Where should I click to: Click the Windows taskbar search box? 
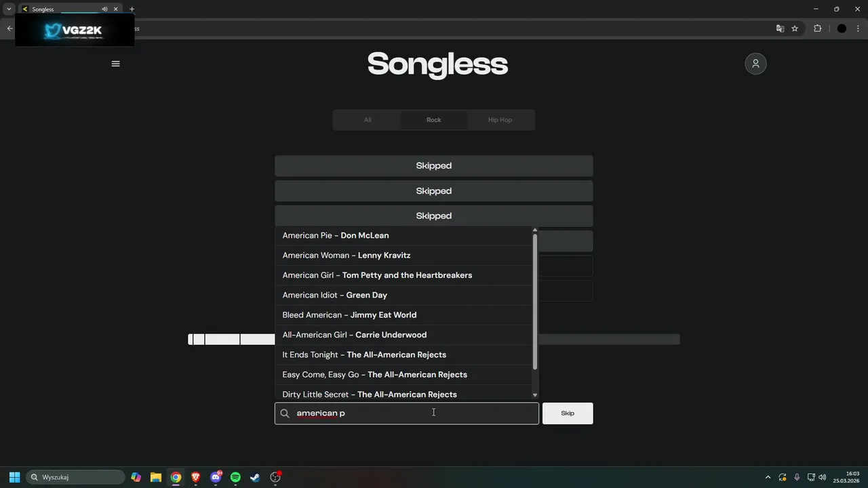click(75, 477)
